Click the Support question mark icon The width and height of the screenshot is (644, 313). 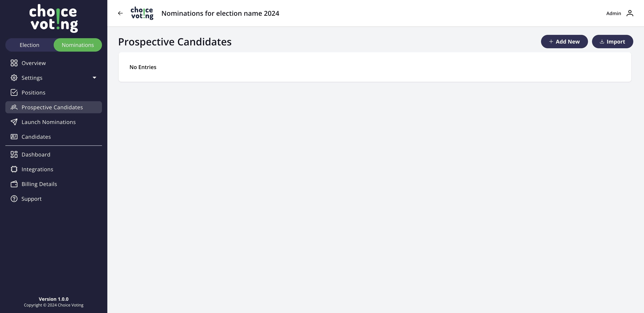click(14, 199)
